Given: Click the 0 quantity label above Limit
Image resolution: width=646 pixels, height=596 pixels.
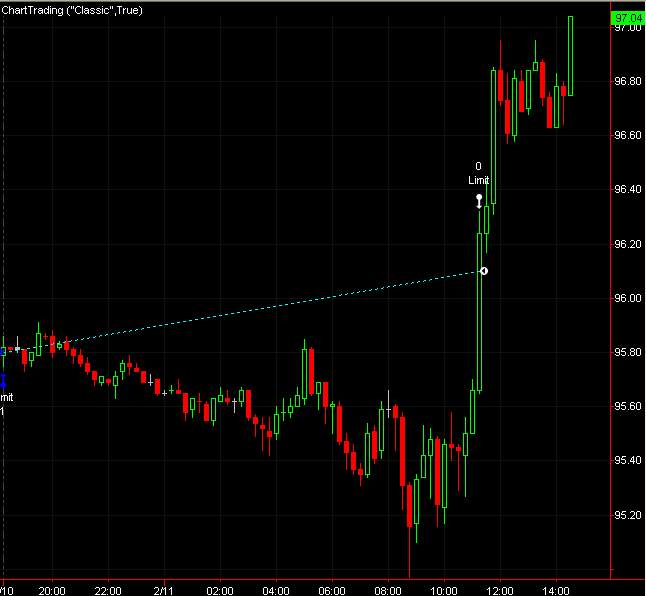Looking at the screenshot, I should [478, 166].
